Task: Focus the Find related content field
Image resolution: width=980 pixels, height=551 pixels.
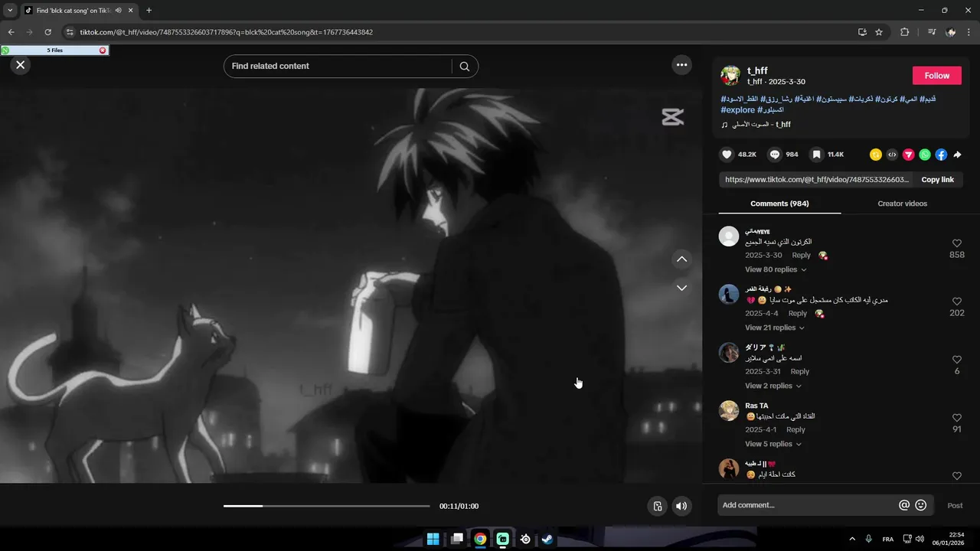Action: pos(340,67)
